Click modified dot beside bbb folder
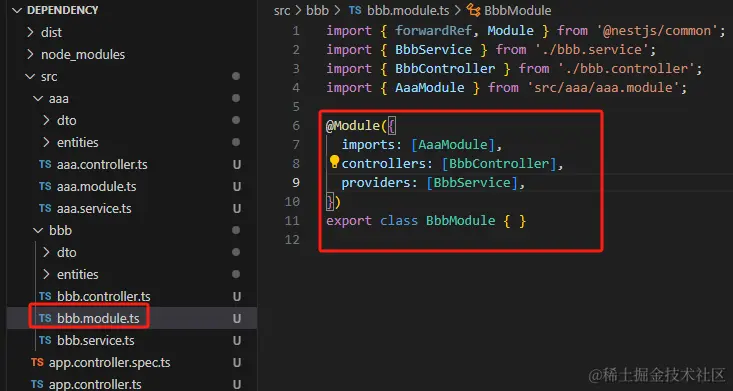Viewport: 733px width, 391px height. click(236, 230)
